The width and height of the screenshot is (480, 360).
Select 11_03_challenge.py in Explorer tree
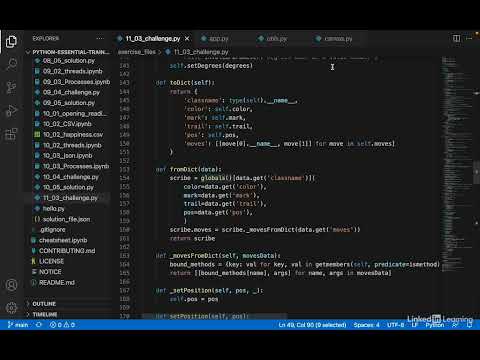(x=70, y=198)
